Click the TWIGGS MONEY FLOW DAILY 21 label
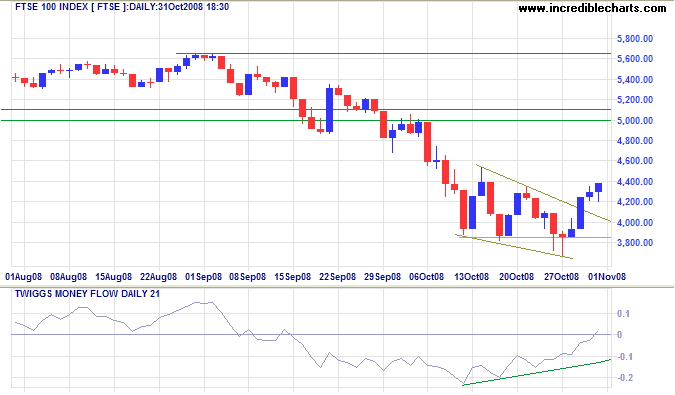675x395 pixels. click(87, 294)
